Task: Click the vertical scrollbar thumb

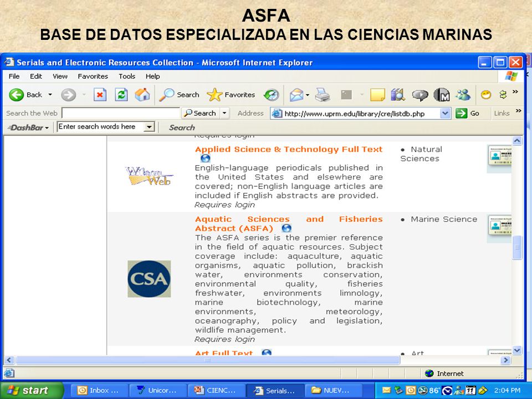Action: pyautogui.click(x=517, y=247)
